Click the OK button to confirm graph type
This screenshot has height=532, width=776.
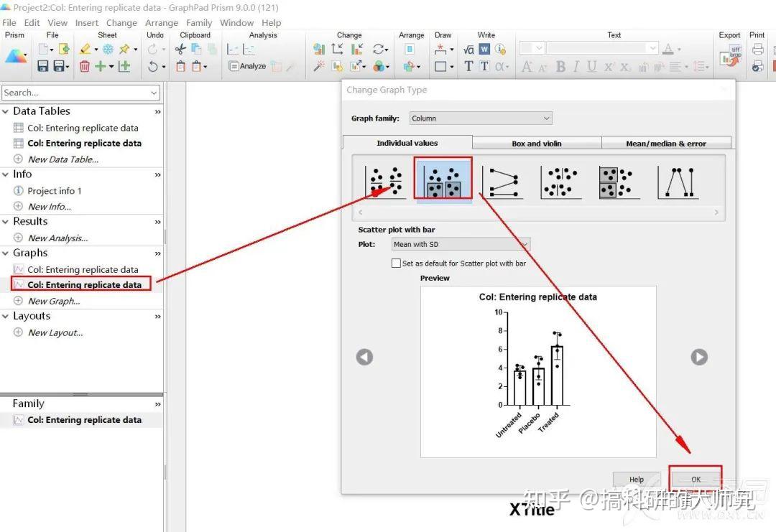695,479
